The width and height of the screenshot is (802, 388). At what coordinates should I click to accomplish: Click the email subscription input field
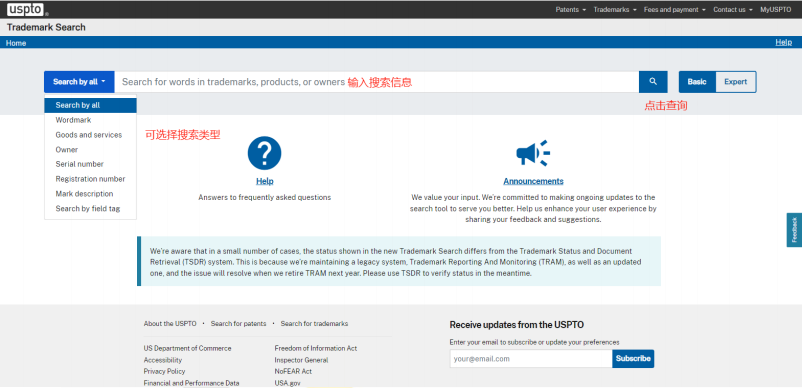(x=531, y=359)
